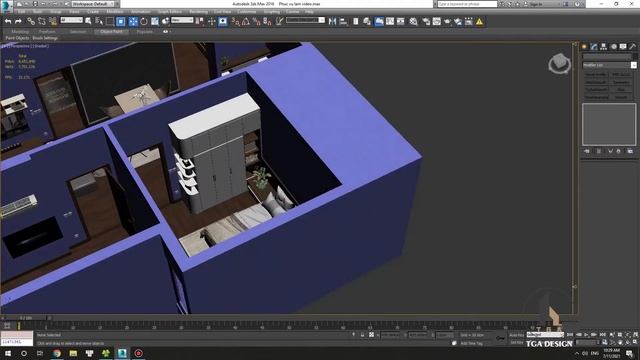Image resolution: width=640 pixels, height=360 pixels.
Task: Open the Utilities command panel tab
Action: pos(633,47)
